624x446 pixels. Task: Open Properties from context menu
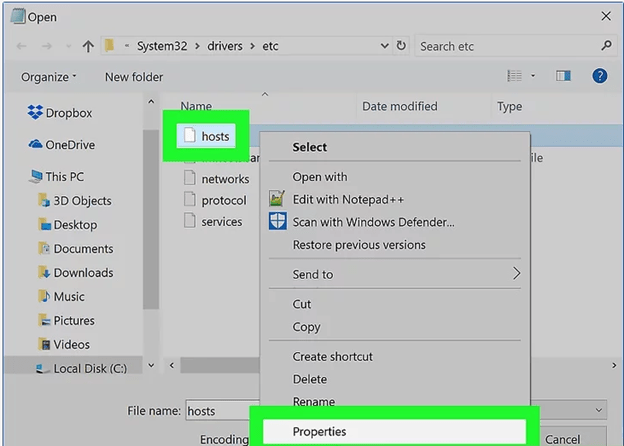394,431
